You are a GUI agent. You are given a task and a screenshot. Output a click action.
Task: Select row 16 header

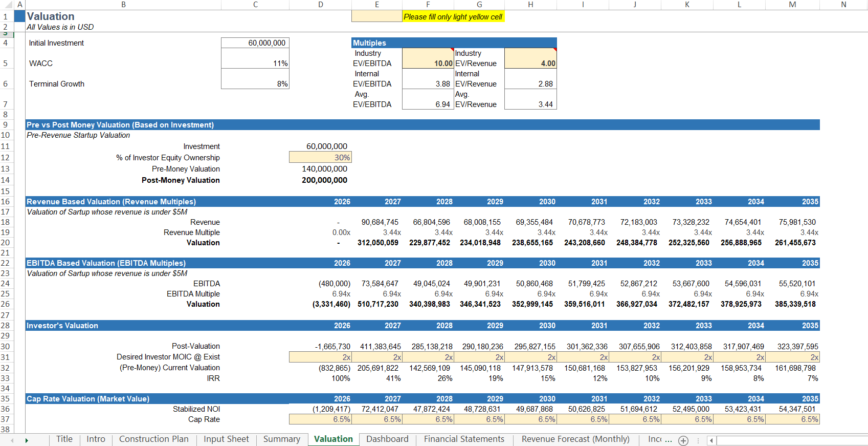[6, 202]
